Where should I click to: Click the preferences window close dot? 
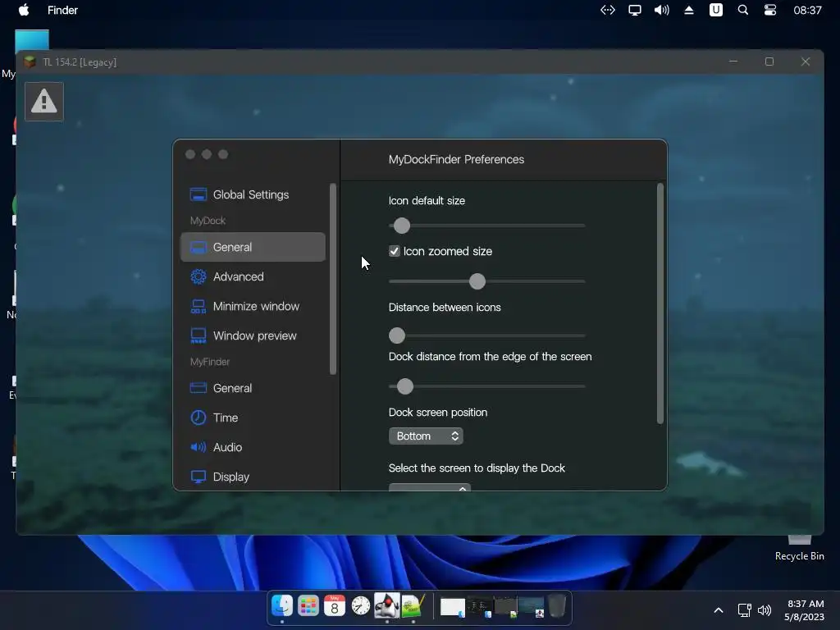pos(190,154)
